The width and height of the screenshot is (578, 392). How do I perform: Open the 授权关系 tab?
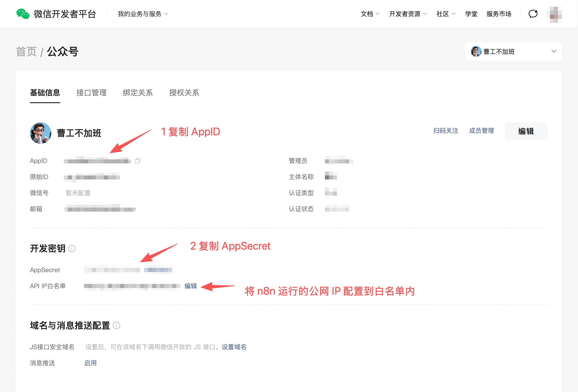[x=184, y=93]
